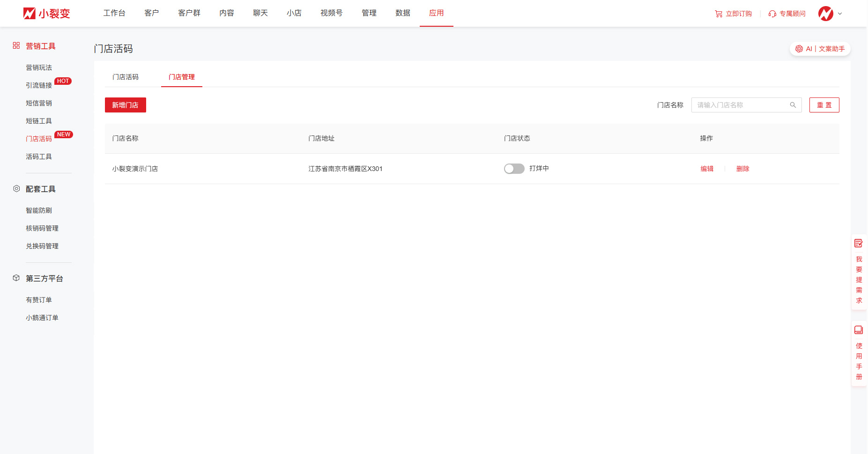The width and height of the screenshot is (868, 454).
Task: Collapse the 配套工具 sidebar section
Action: click(40, 189)
